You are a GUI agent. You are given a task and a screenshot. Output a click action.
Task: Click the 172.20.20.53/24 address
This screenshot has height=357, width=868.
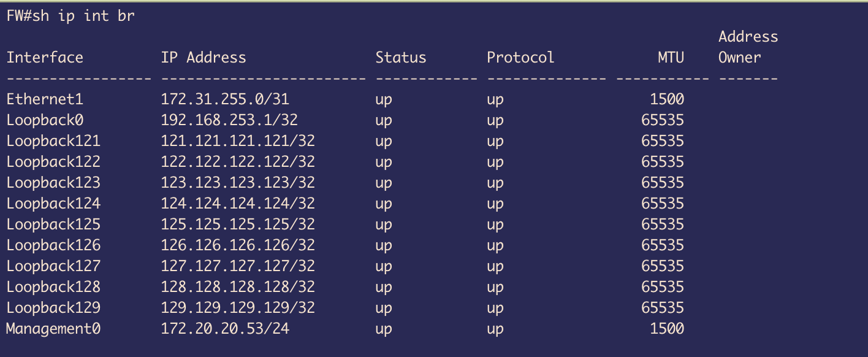click(x=225, y=329)
